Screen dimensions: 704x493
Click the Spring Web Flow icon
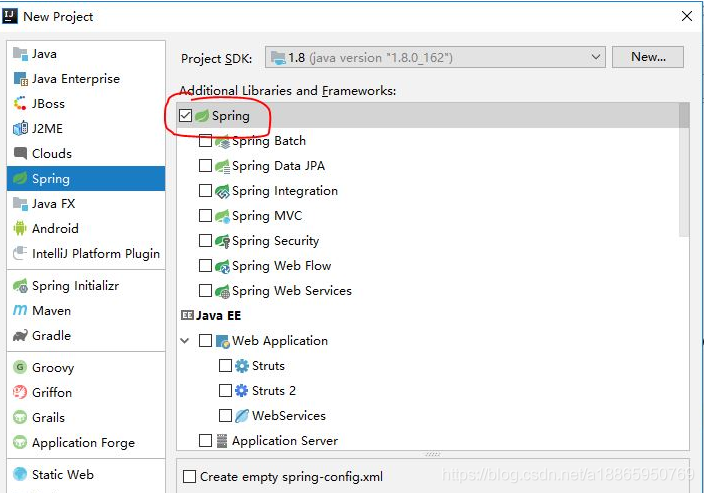pyautogui.click(x=223, y=266)
